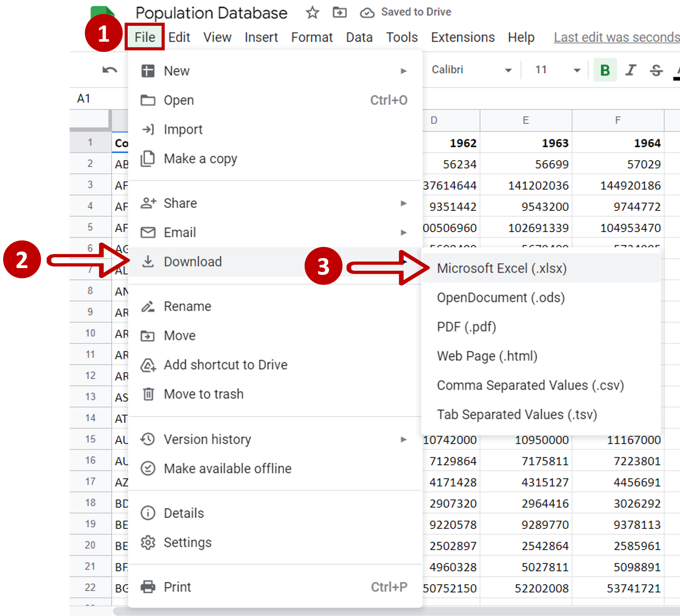This screenshot has height=616, width=680.
Task: Click the horizontal scrollbar at bottom
Action: pyautogui.click(x=396, y=611)
